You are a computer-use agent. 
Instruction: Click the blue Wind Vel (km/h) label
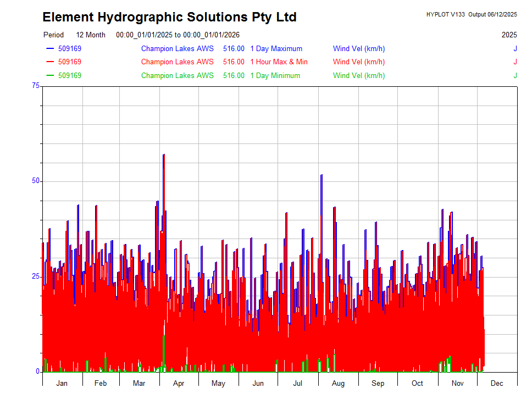coord(358,48)
